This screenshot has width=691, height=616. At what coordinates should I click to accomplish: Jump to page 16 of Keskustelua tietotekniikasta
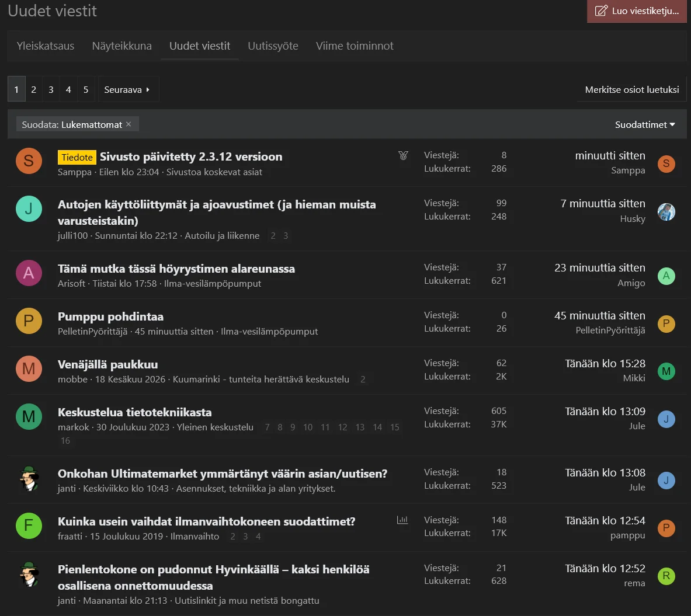65,441
